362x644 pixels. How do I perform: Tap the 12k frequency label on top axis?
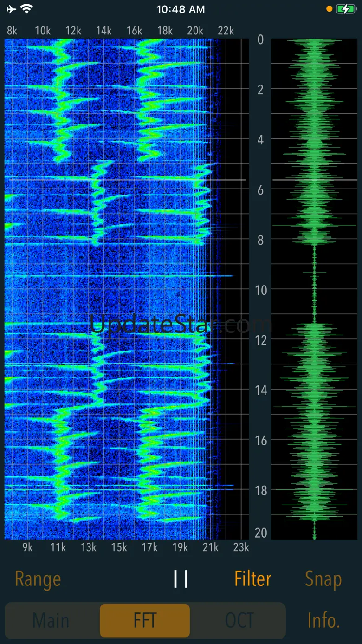pos(73,31)
